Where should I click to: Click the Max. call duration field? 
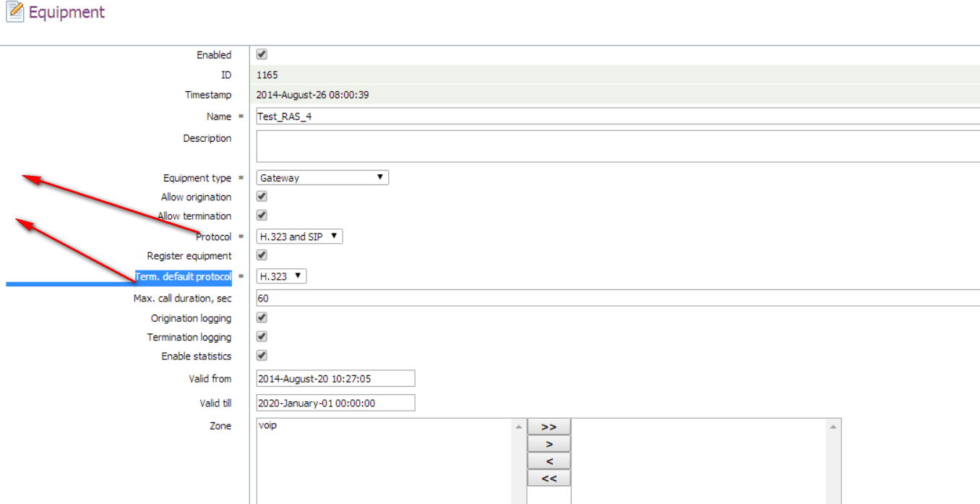pos(618,298)
